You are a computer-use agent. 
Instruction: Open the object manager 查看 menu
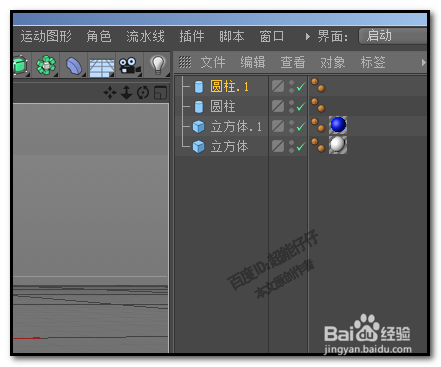(x=293, y=62)
